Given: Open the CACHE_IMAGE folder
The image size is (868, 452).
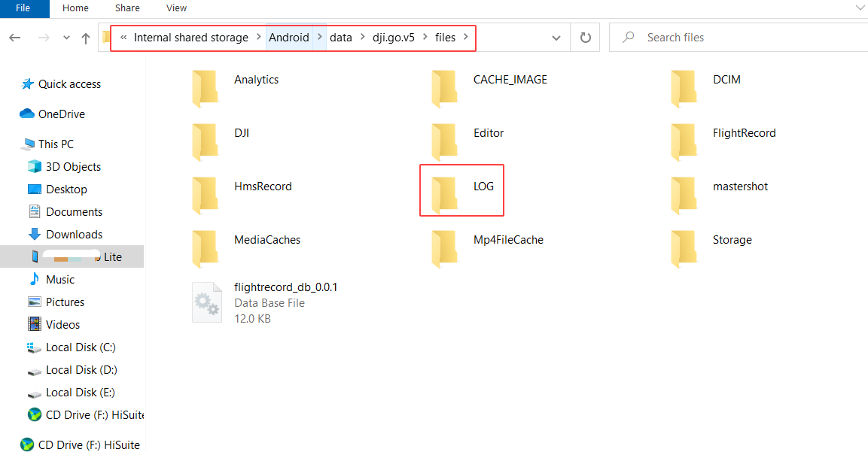Looking at the screenshot, I should [509, 80].
